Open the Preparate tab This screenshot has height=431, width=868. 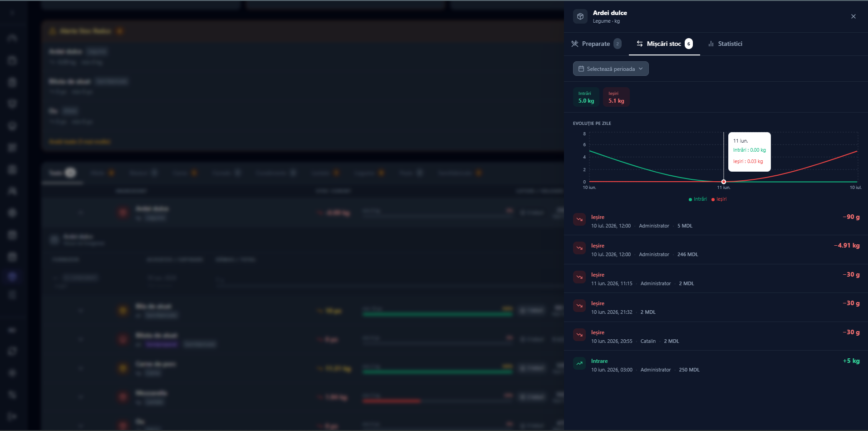596,44
